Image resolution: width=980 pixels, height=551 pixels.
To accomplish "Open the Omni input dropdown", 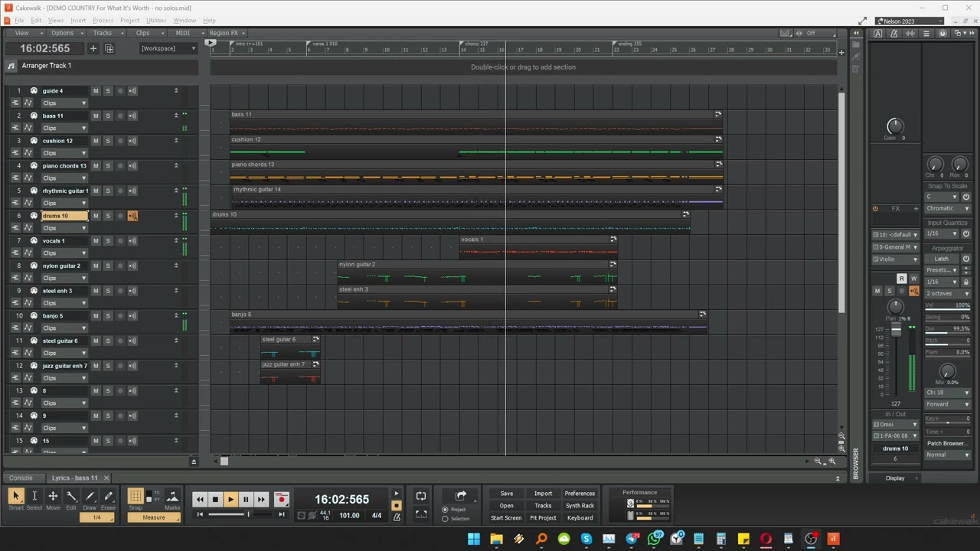I will click(x=896, y=425).
